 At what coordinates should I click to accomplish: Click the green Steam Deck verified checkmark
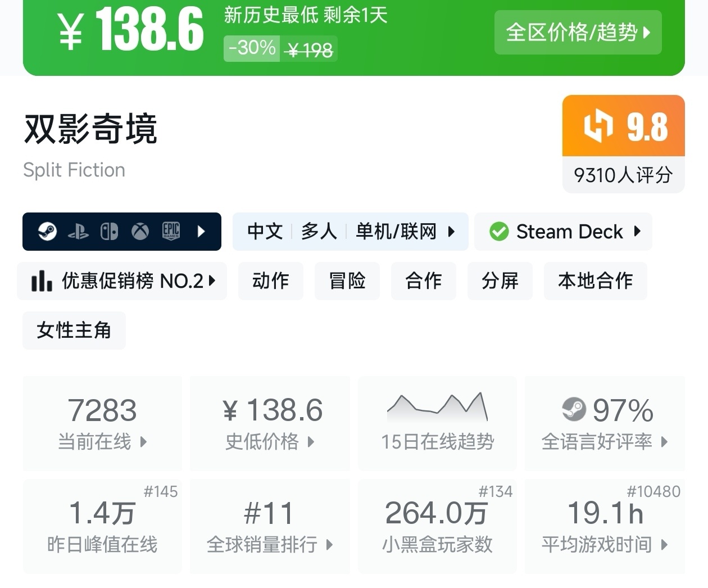498,232
